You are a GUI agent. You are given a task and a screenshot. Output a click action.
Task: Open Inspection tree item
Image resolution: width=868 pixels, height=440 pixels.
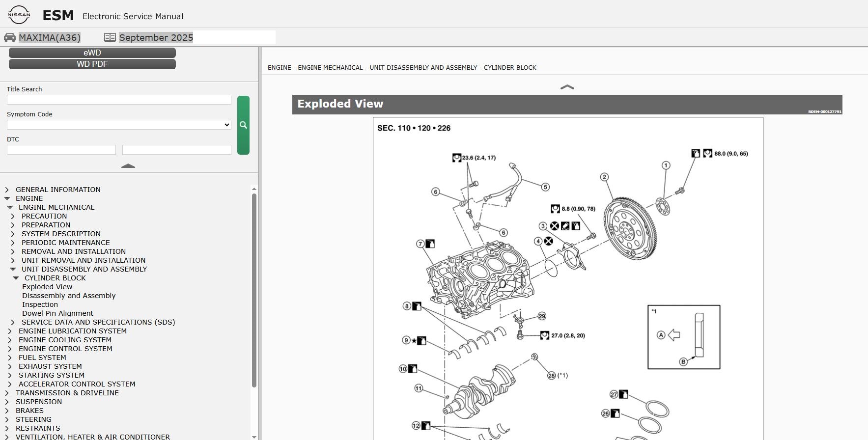(40, 304)
